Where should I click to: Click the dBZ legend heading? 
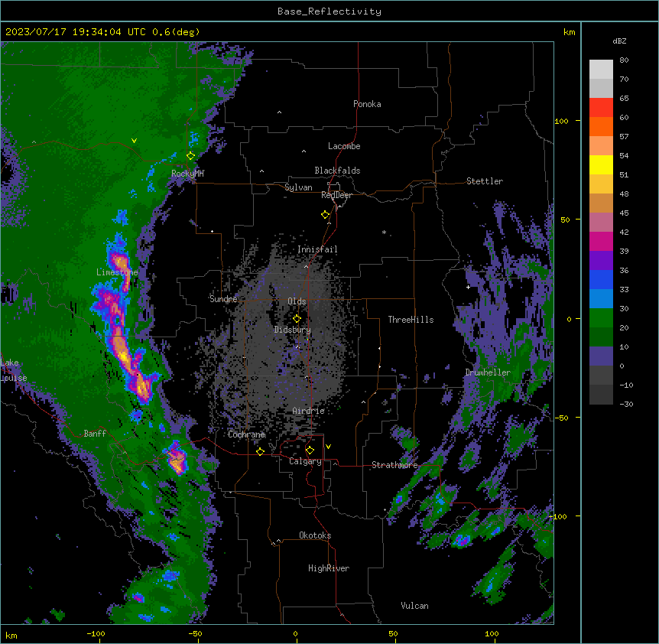coord(619,41)
